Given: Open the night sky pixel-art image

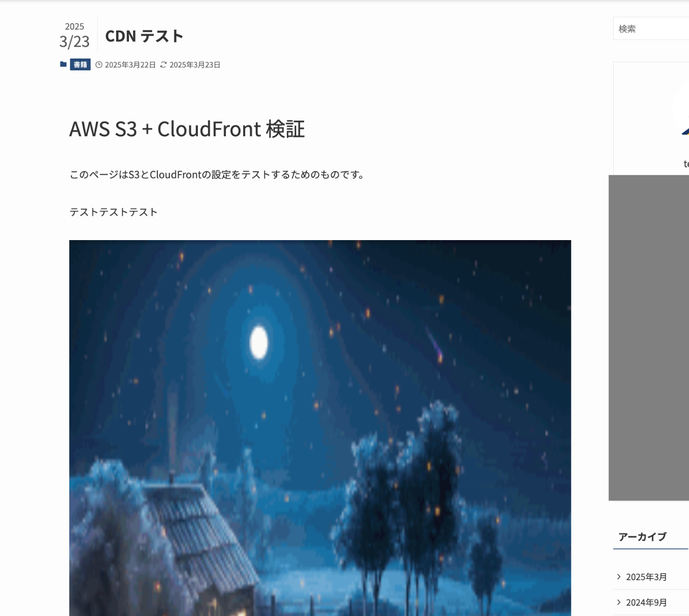Looking at the screenshot, I should 320,428.
